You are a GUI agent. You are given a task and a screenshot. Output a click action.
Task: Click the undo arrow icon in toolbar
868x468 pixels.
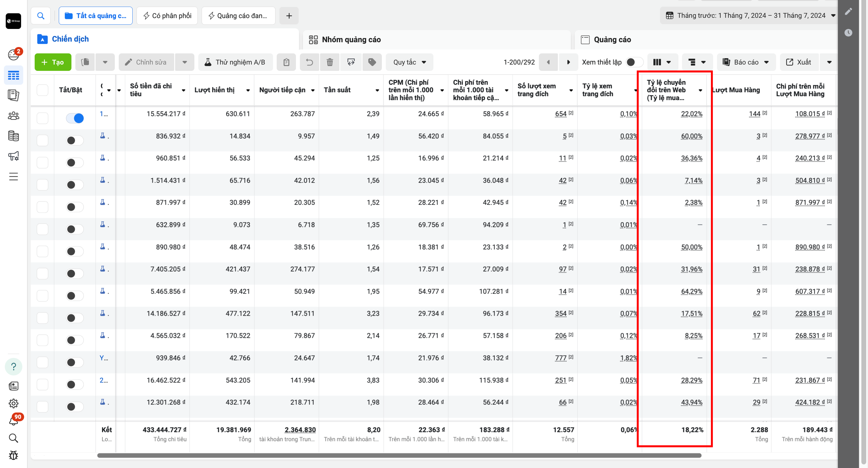tap(309, 62)
